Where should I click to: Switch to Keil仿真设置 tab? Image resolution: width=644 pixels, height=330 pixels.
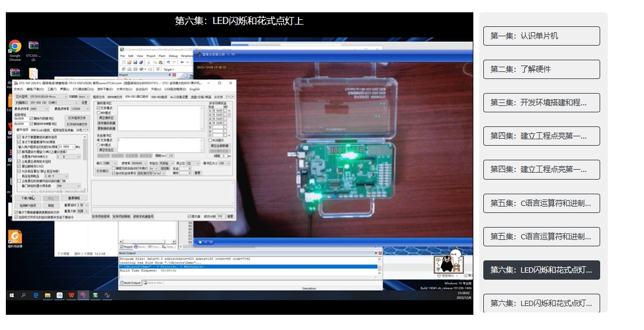click(179, 97)
